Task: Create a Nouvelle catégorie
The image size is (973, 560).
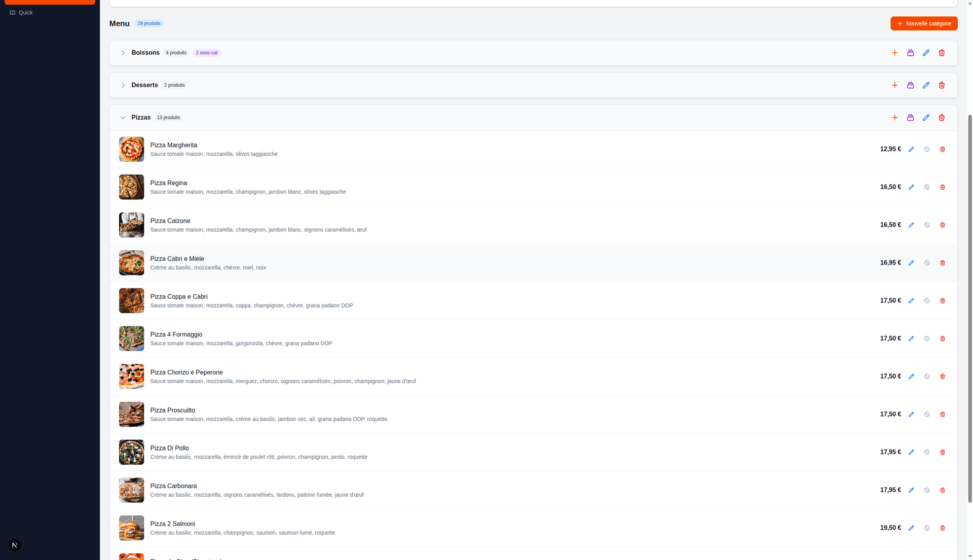Action: pos(923,23)
